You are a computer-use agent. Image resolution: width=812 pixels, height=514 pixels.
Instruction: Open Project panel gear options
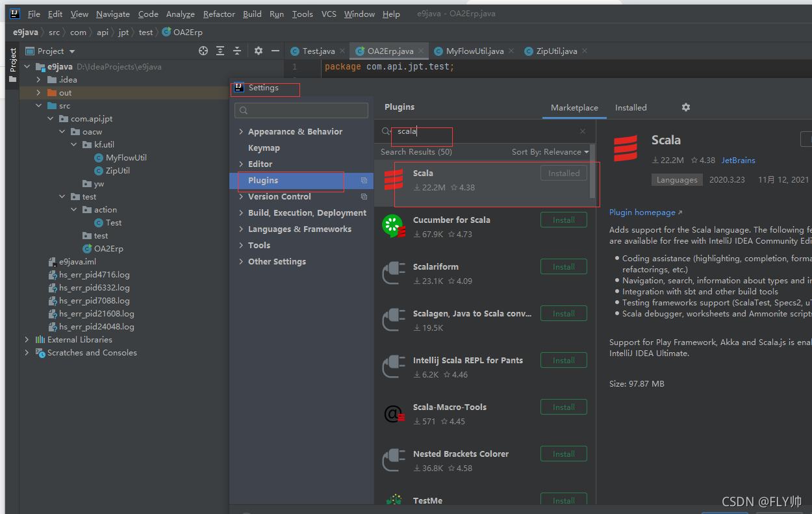[x=259, y=51]
